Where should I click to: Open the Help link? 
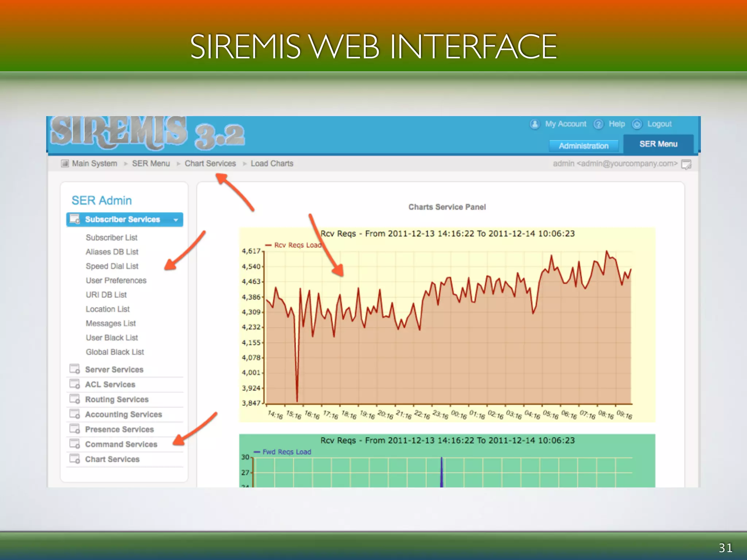617,124
